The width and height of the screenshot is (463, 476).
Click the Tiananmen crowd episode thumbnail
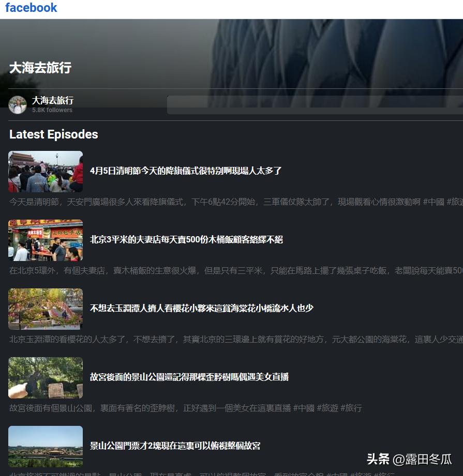[45, 171]
